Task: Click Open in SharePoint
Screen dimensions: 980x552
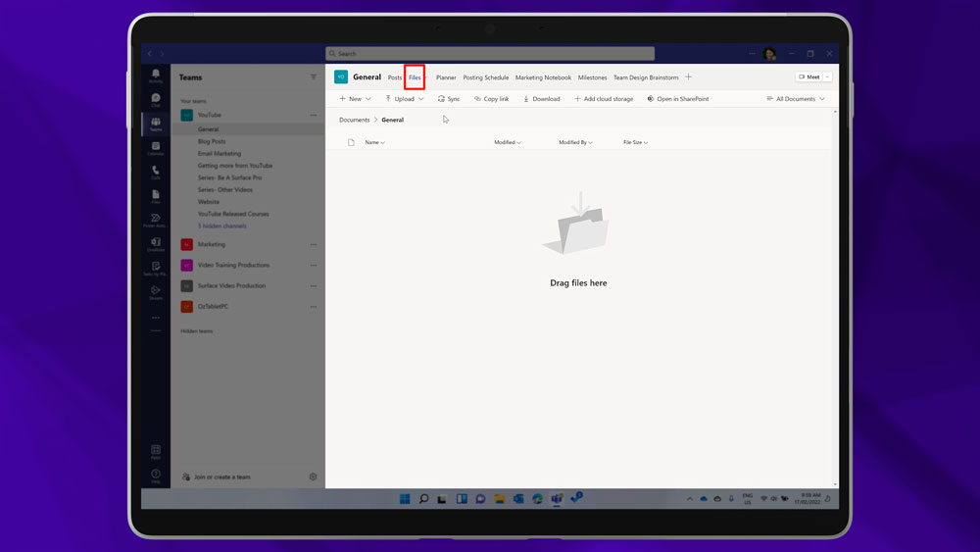Action: pyautogui.click(x=677, y=99)
